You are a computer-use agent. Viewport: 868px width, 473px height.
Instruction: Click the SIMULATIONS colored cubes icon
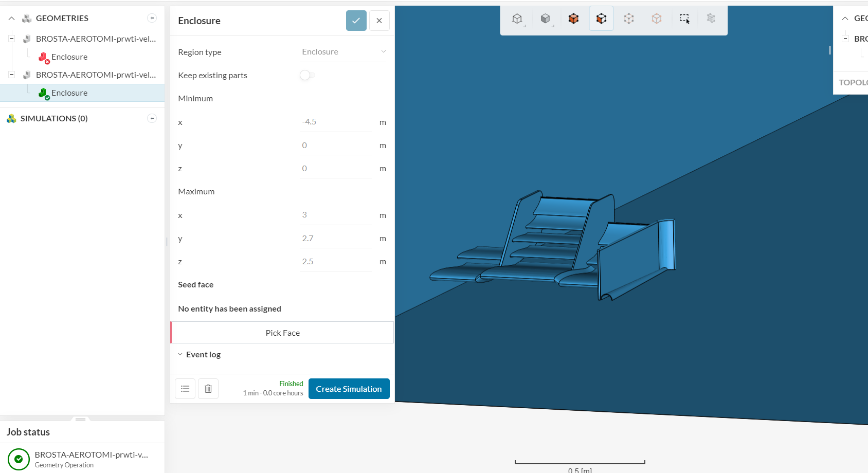pyautogui.click(x=11, y=118)
